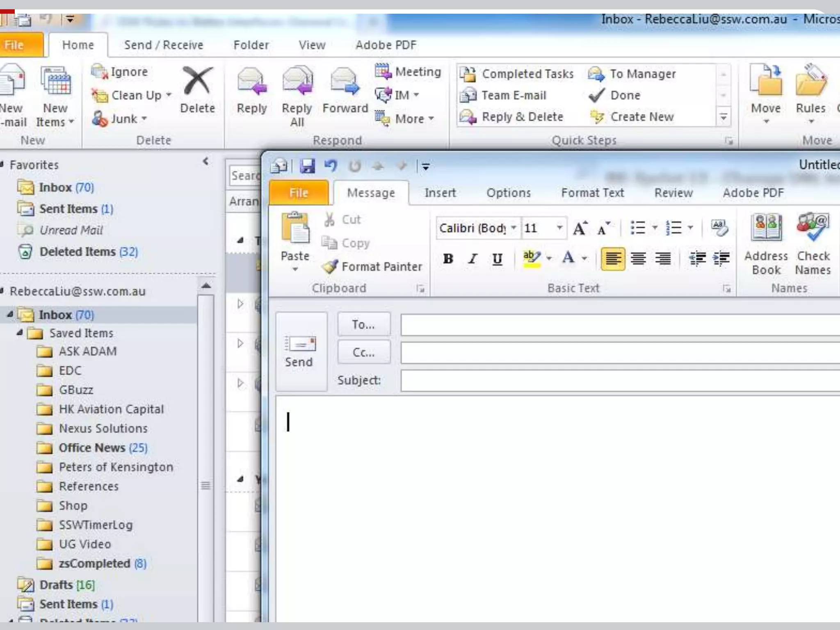Toggle Italic formatting
The image size is (840, 630).
pos(472,259)
